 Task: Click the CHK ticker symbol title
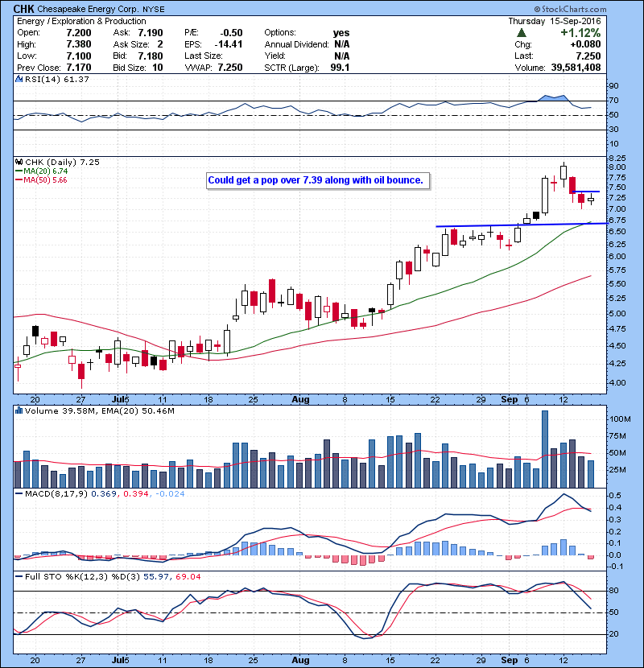23,9
